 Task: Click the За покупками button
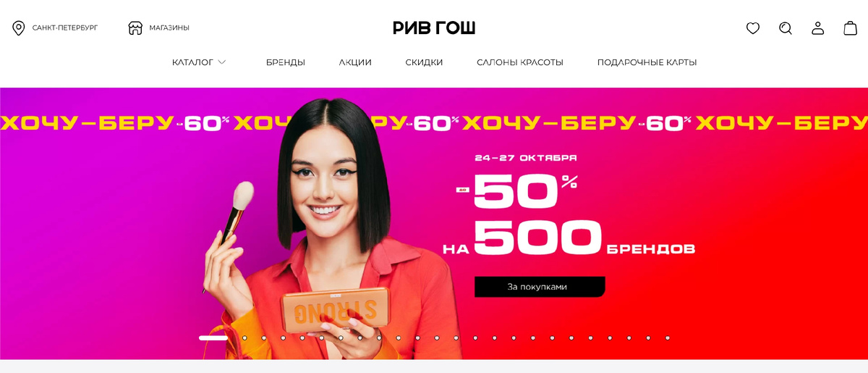click(540, 287)
